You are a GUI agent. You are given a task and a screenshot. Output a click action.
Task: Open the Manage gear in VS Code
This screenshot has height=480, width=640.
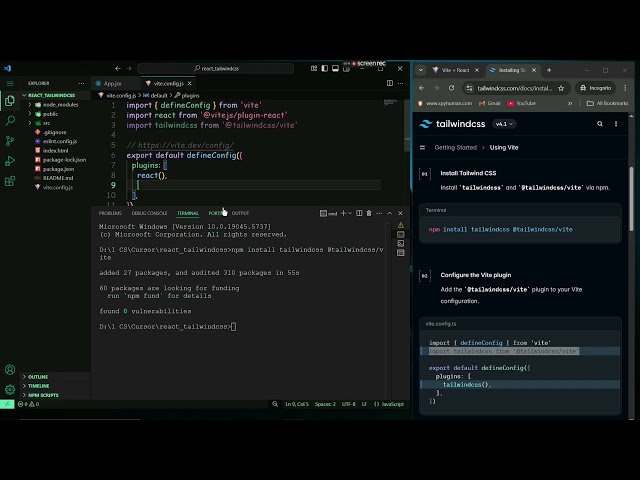(10, 389)
